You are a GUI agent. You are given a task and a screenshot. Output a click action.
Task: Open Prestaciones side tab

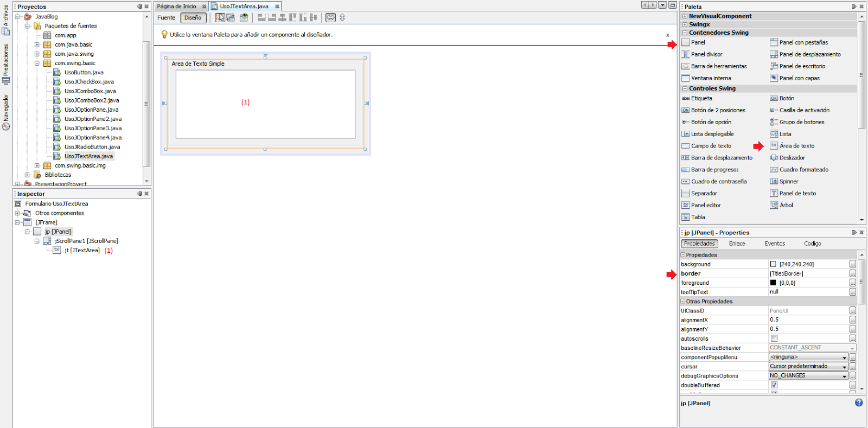click(x=6, y=64)
